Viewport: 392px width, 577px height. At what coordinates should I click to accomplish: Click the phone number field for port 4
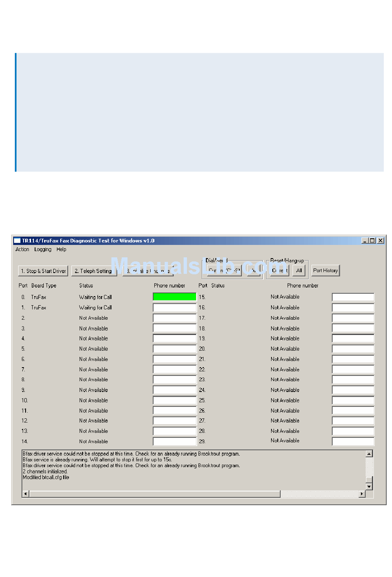(175, 338)
